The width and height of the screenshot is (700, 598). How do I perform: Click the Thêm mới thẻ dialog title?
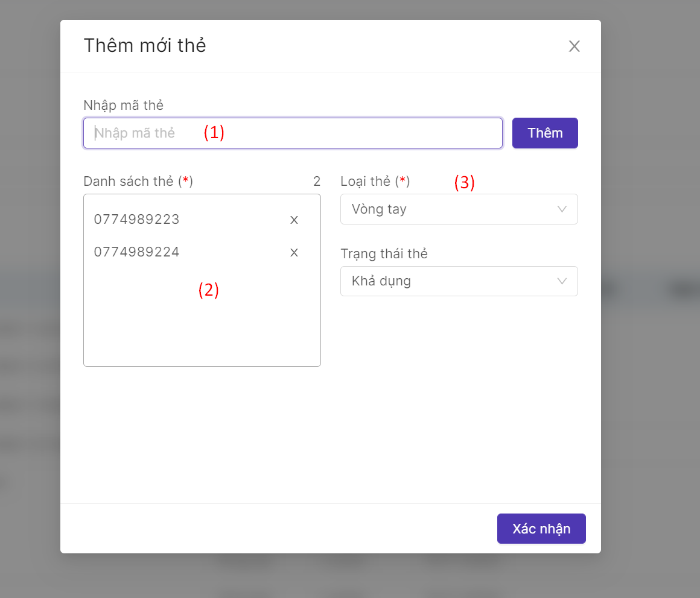pos(145,45)
